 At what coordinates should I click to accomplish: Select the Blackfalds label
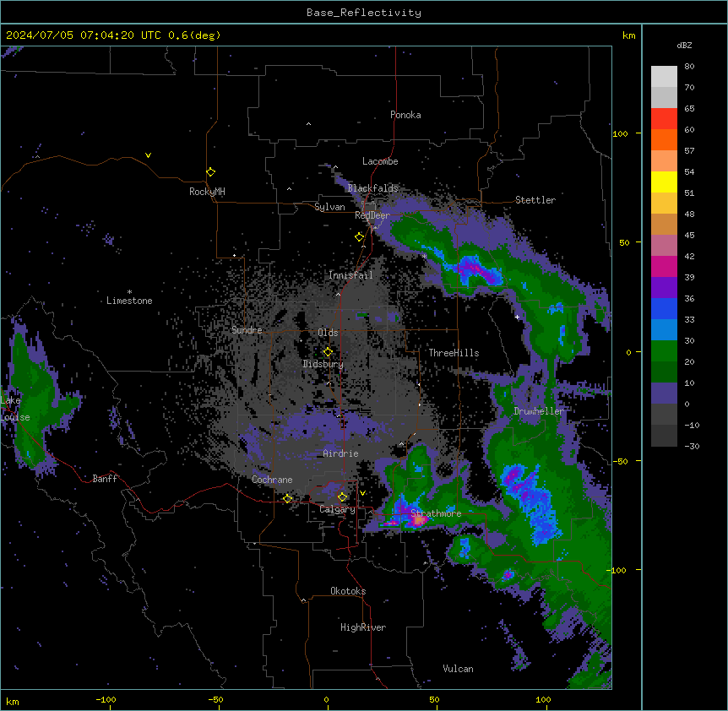pos(372,188)
